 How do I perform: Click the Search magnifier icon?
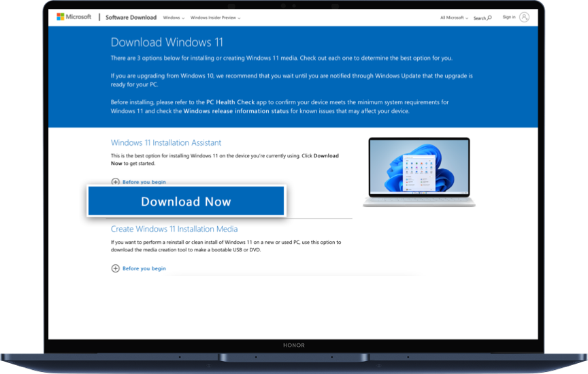(489, 18)
